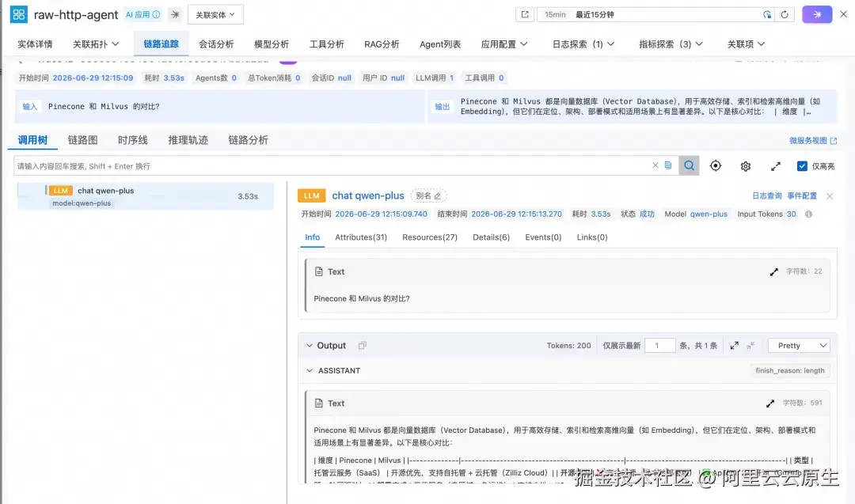The width and height of the screenshot is (855, 504).
Task: Expand the 日志探索 (1) dropdown
Action: pos(583,44)
